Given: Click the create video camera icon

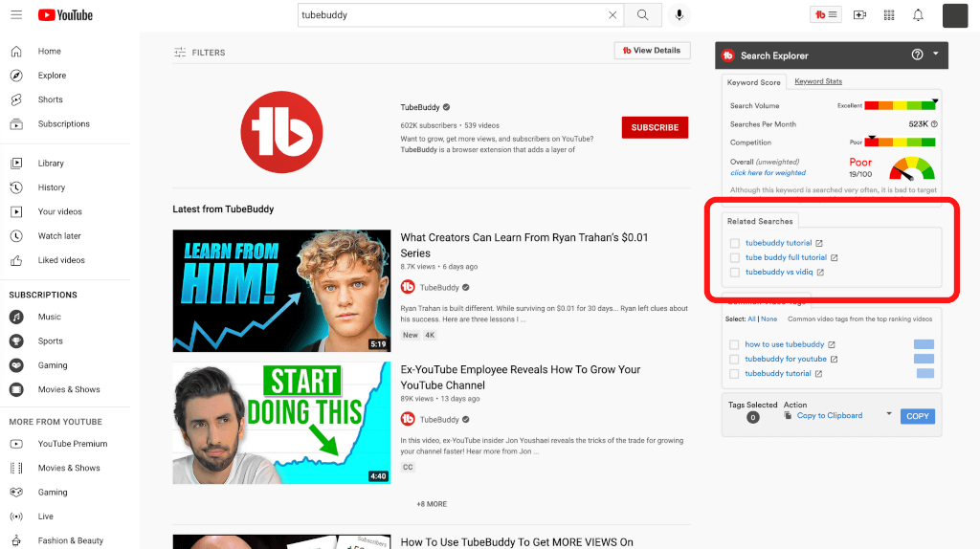Looking at the screenshot, I should 859,15.
